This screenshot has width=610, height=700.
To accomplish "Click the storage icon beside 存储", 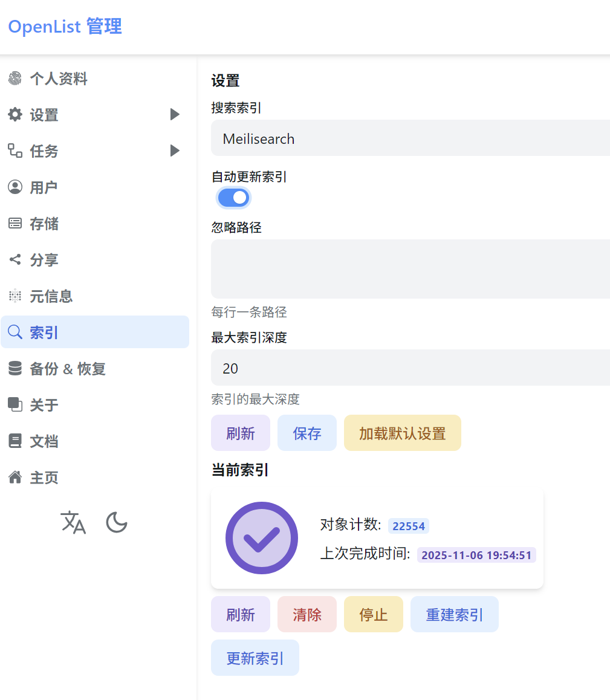I will tap(15, 224).
